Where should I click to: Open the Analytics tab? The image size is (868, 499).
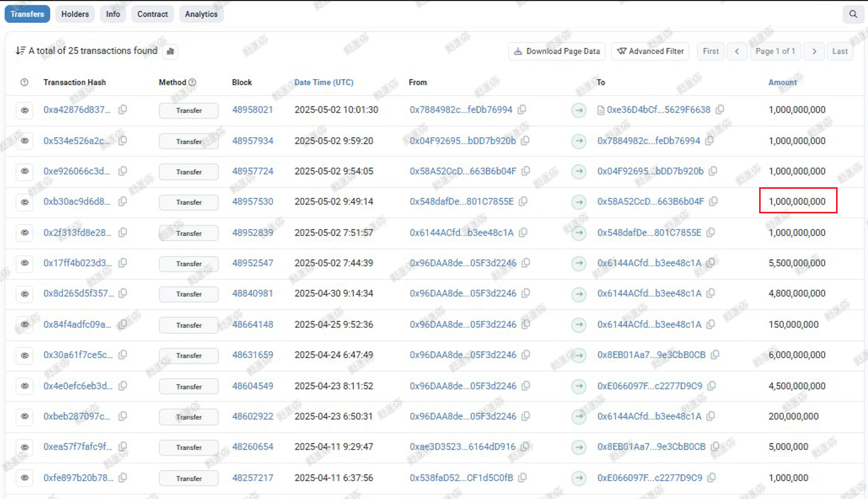click(201, 14)
